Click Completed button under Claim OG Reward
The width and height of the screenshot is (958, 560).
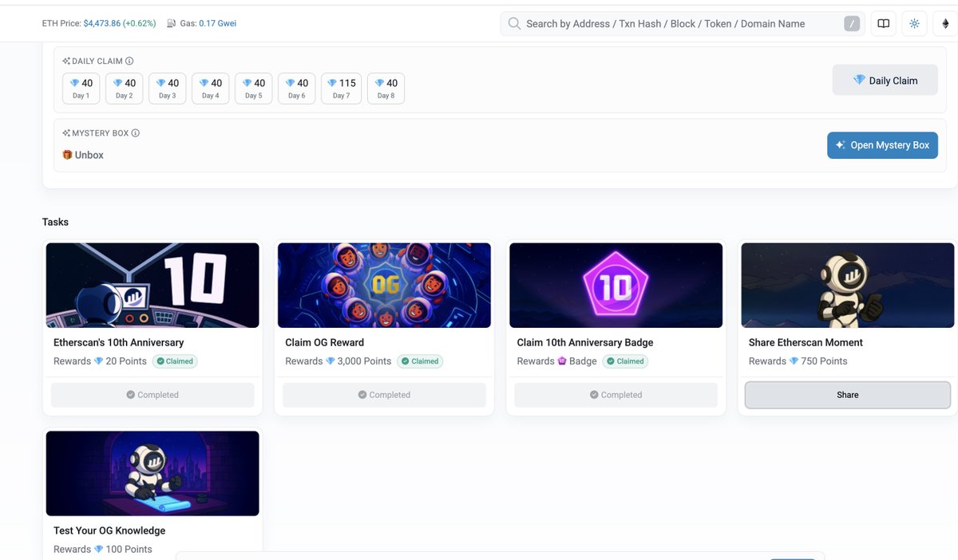point(384,395)
